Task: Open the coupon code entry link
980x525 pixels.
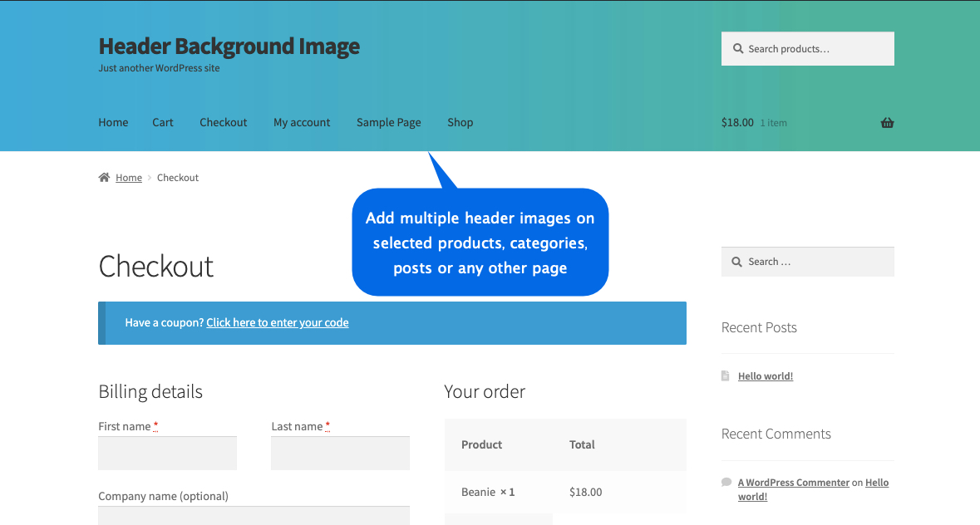Action: [x=277, y=322]
